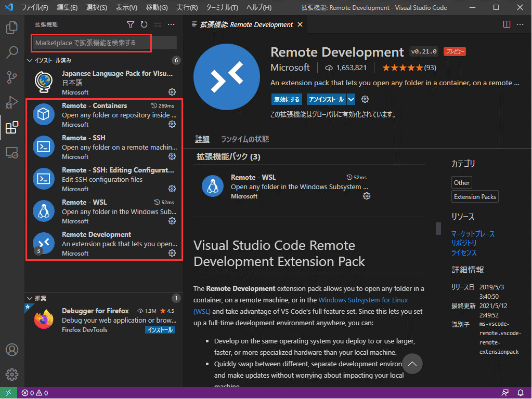The width and height of the screenshot is (532, 399).
Task: Click the scroll-to-top circular button
Action: click(x=412, y=364)
